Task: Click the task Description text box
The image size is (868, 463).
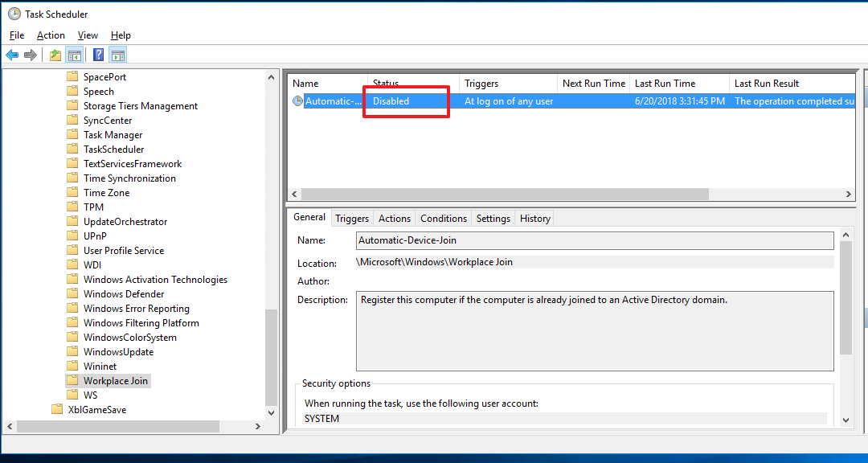Action: click(x=595, y=330)
